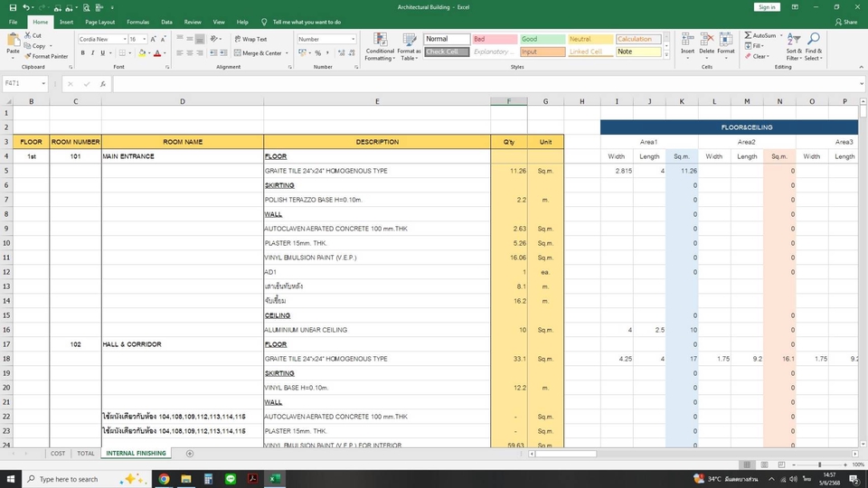Click the Sign in button
Viewport: 868px width, 488px height.
click(x=767, y=7)
